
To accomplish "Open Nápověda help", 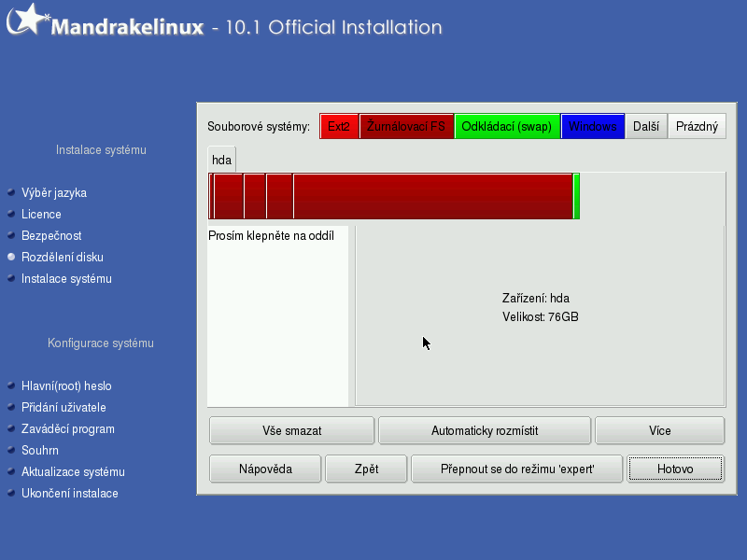I will pos(265,469).
